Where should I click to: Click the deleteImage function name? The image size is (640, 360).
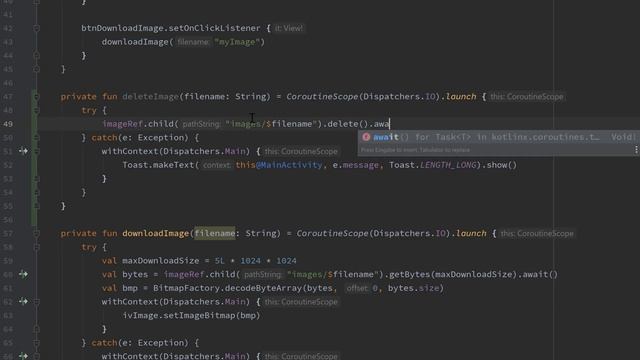[150, 97]
